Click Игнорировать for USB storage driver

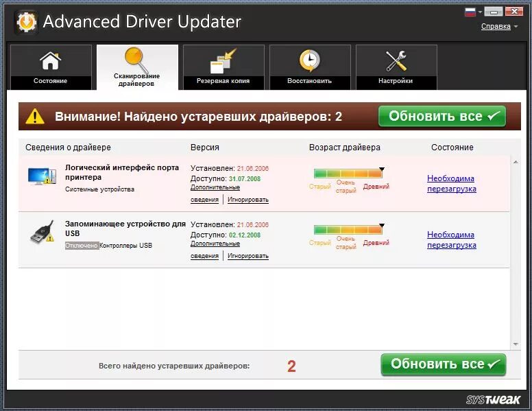click(248, 256)
